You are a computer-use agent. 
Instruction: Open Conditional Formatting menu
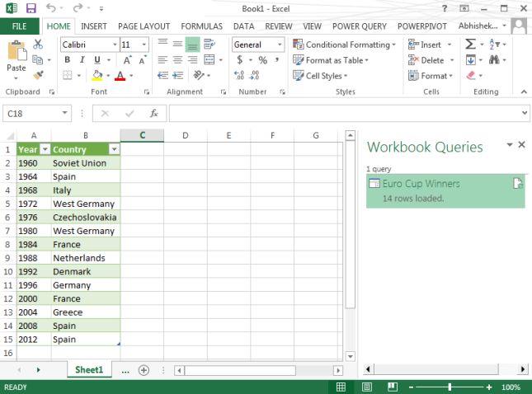pyautogui.click(x=345, y=45)
